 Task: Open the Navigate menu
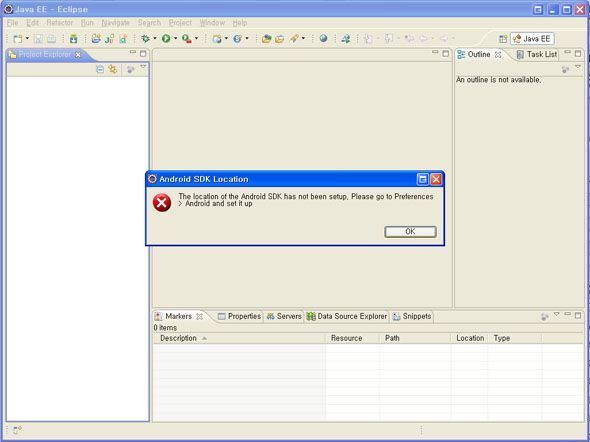pyautogui.click(x=116, y=23)
